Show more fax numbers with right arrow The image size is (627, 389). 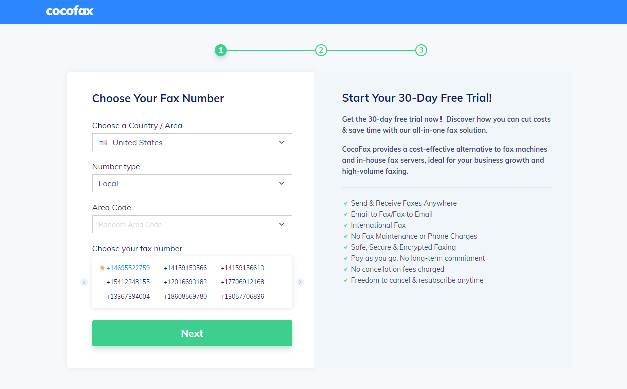pyautogui.click(x=300, y=282)
